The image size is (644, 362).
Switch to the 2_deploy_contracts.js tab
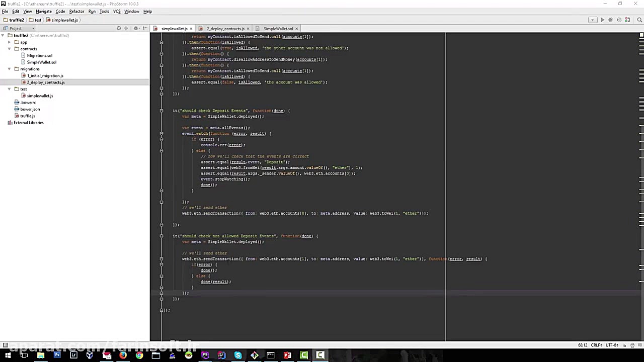[x=225, y=29]
